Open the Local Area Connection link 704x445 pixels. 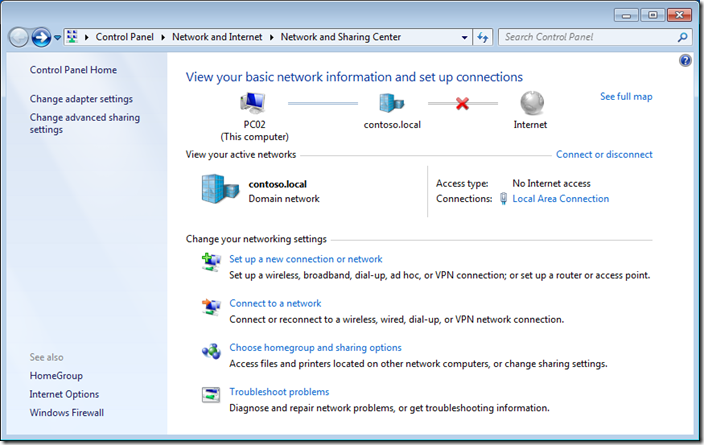(560, 199)
